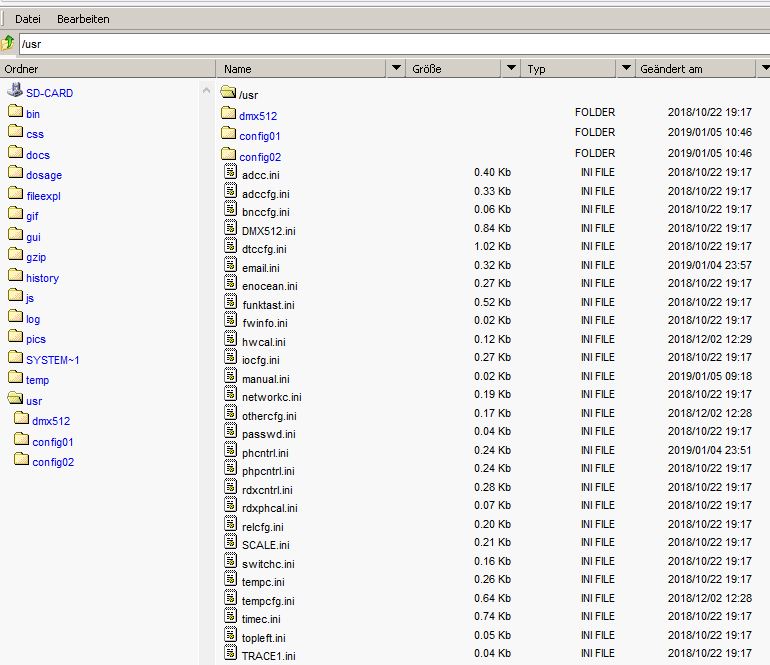This screenshot has width=770, height=665.
Task: Select config02 subfolder label under usr in tree
Action: click(x=53, y=462)
